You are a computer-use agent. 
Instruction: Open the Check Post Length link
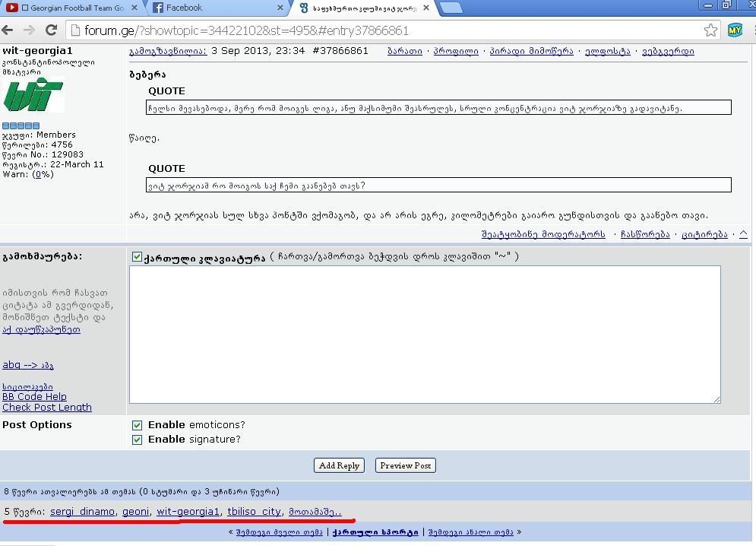pos(47,408)
